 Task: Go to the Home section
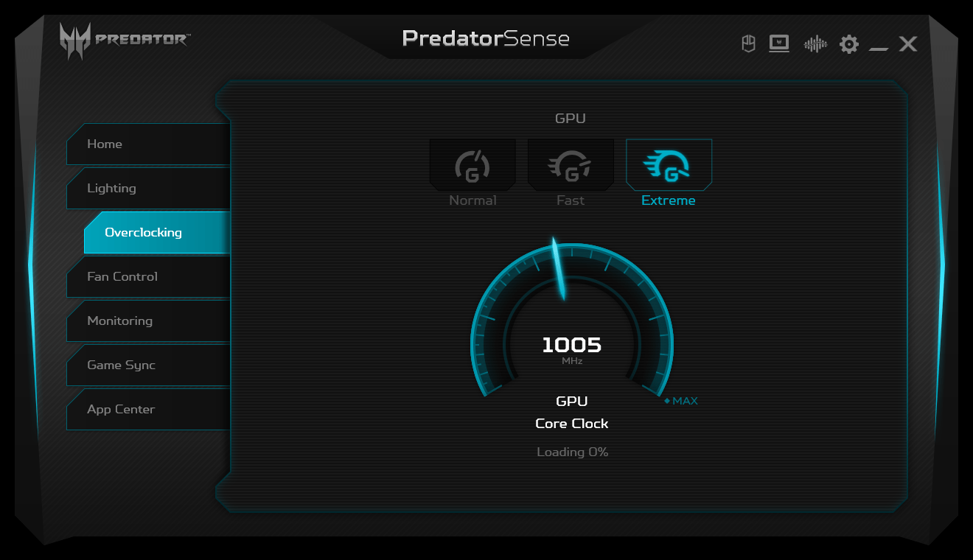coord(148,144)
